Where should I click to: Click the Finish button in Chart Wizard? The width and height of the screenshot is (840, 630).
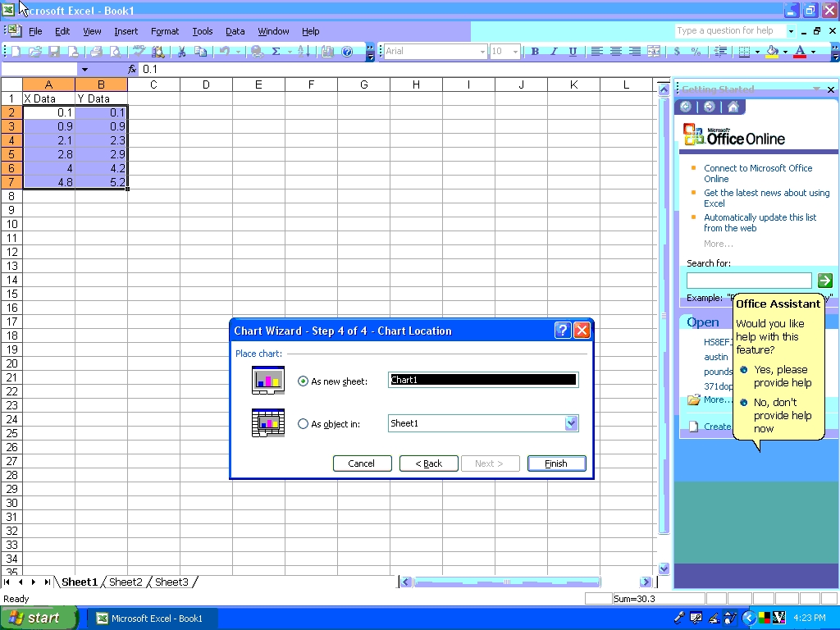point(556,463)
